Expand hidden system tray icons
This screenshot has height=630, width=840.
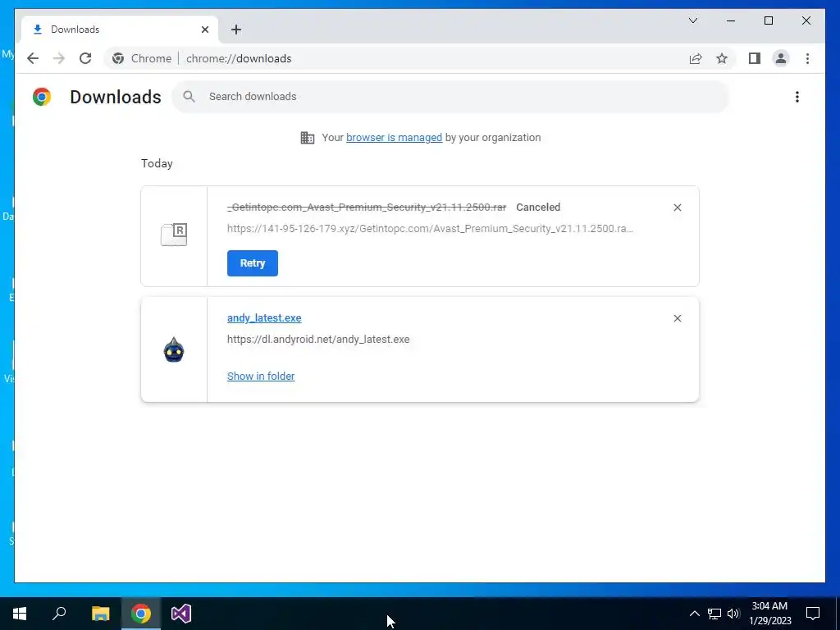(x=694, y=614)
